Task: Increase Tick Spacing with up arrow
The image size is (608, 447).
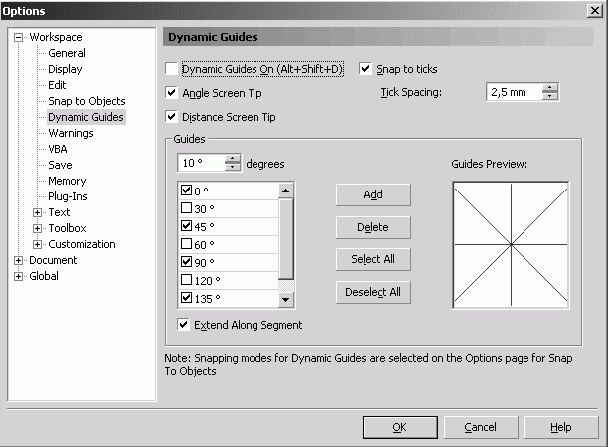Action: (549, 88)
